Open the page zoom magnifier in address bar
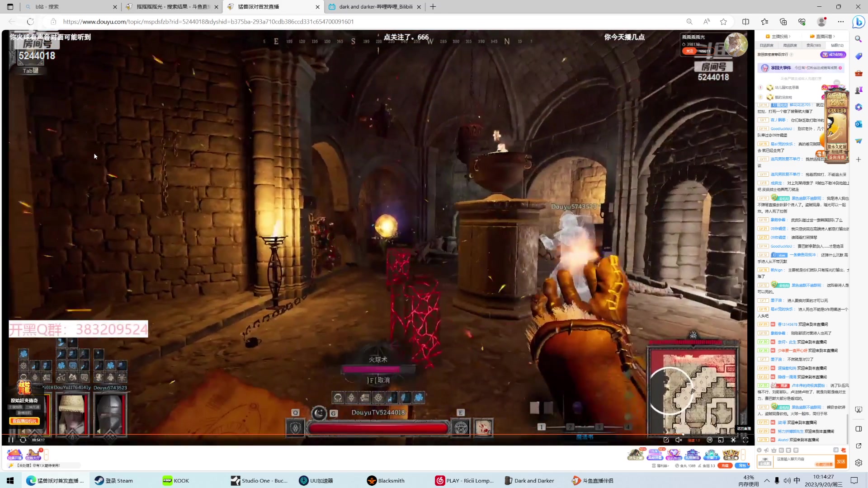Screen dimensions: 868x488 (x=689, y=22)
